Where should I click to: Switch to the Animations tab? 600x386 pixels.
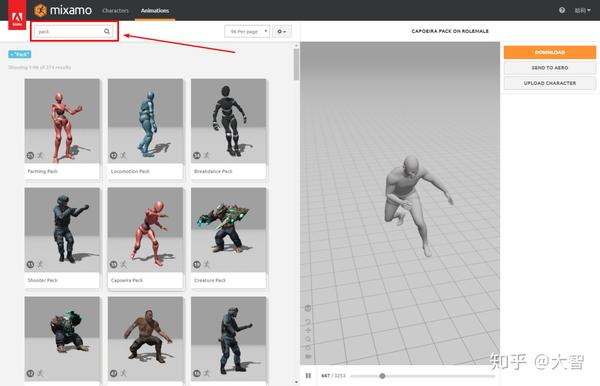[155, 11]
